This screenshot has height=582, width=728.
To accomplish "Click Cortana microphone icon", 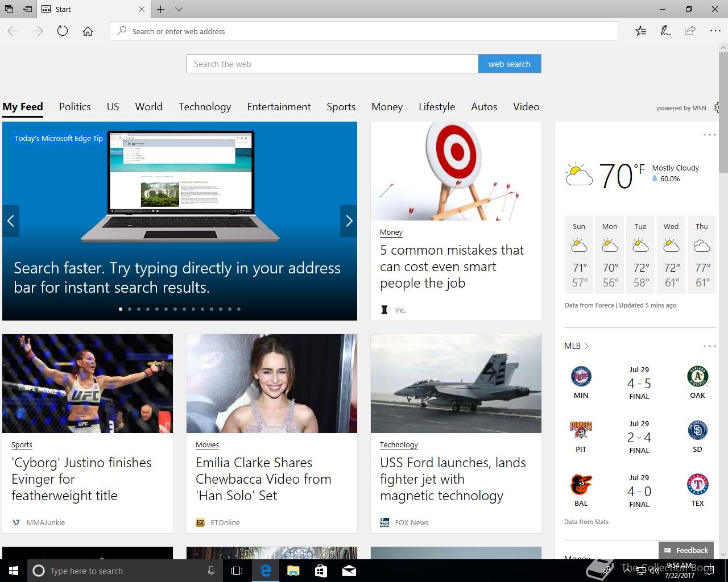I will click(x=211, y=571).
